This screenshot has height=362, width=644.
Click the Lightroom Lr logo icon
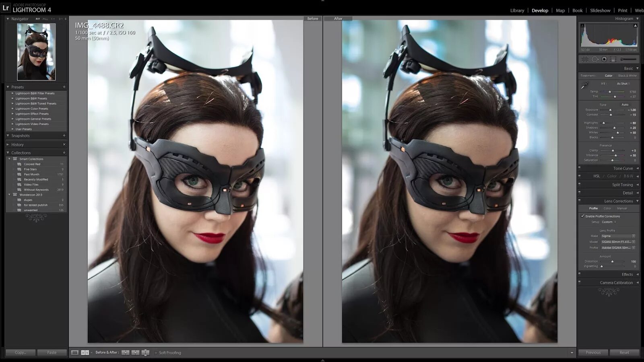pos(6,8)
